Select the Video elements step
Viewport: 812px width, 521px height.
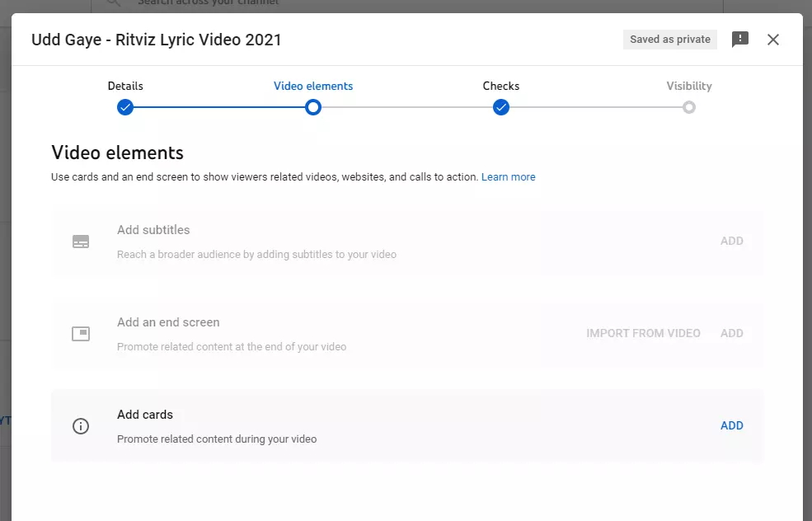click(x=313, y=86)
